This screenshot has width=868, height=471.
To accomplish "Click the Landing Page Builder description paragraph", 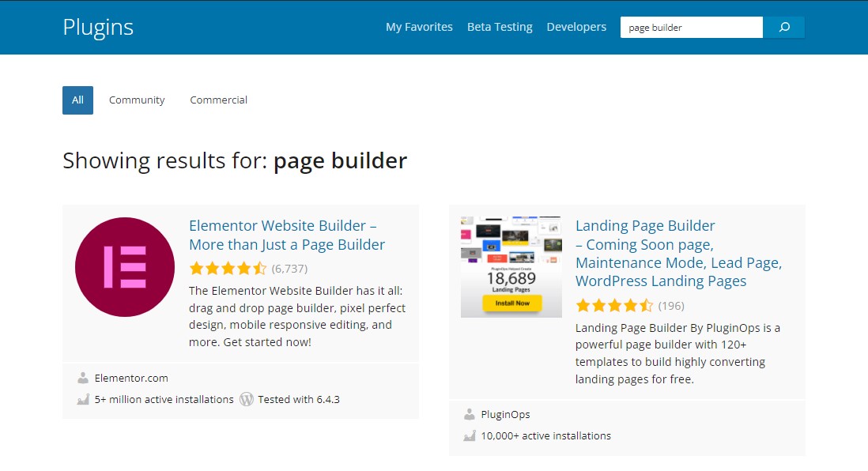I will [677, 353].
